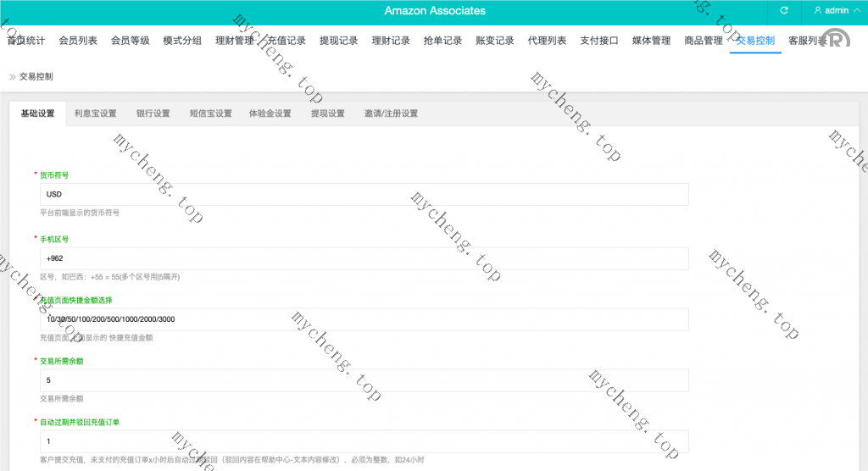This screenshot has height=471, width=868.
Task: Open the admin user dropdown
Action: click(835, 11)
